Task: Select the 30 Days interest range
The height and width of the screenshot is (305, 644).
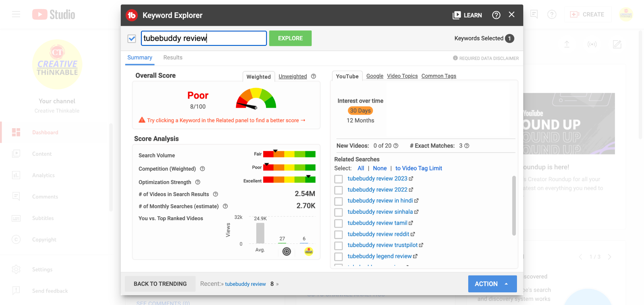Action: pyautogui.click(x=360, y=111)
